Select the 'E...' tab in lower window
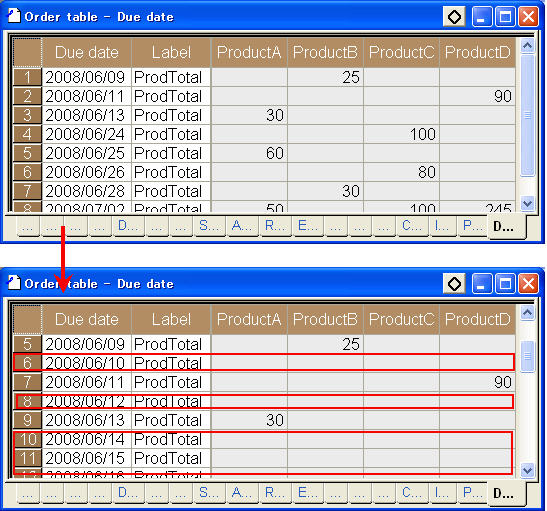Viewport: 547px width, 511px height. 308,493
